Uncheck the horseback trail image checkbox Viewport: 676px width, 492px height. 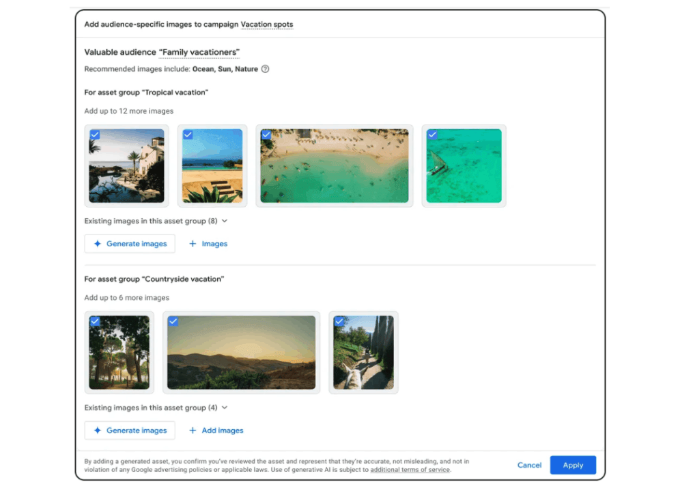point(339,321)
